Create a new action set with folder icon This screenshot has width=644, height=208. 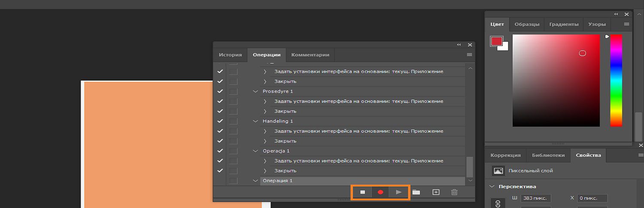(x=416, y=192)
